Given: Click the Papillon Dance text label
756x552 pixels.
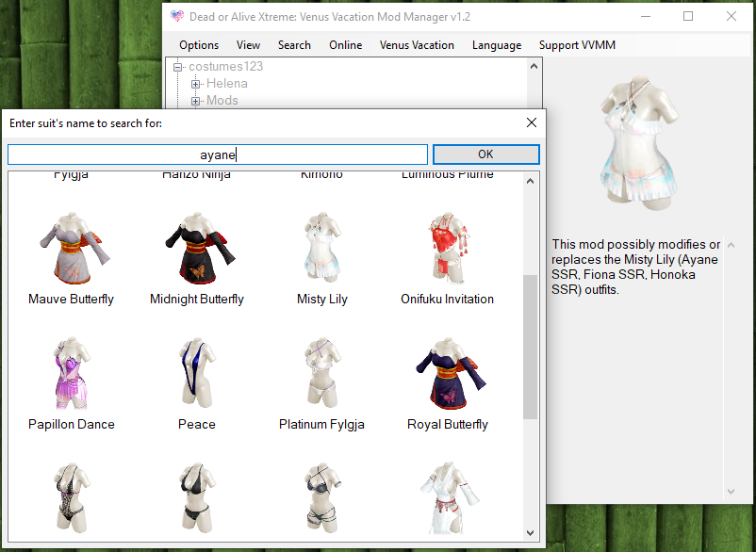Looking at the screenshot, I should point(72,424).
